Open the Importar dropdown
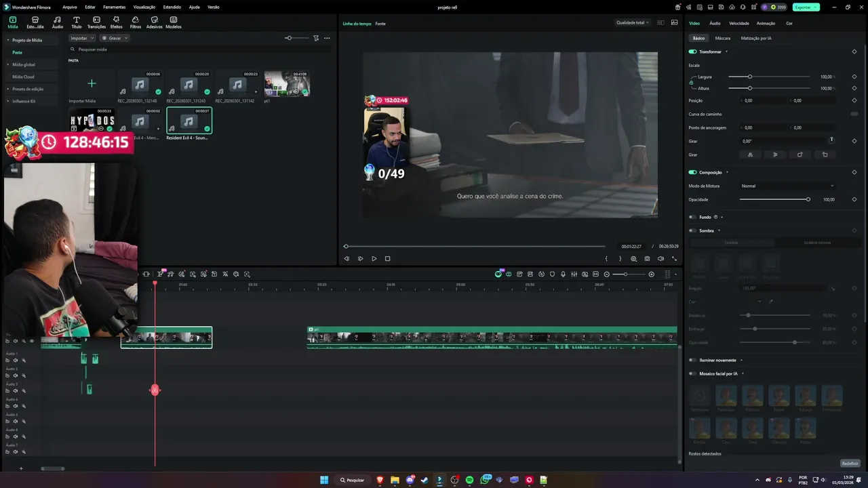The width and height of the screenshot is (868, 488). pos(82,38)
